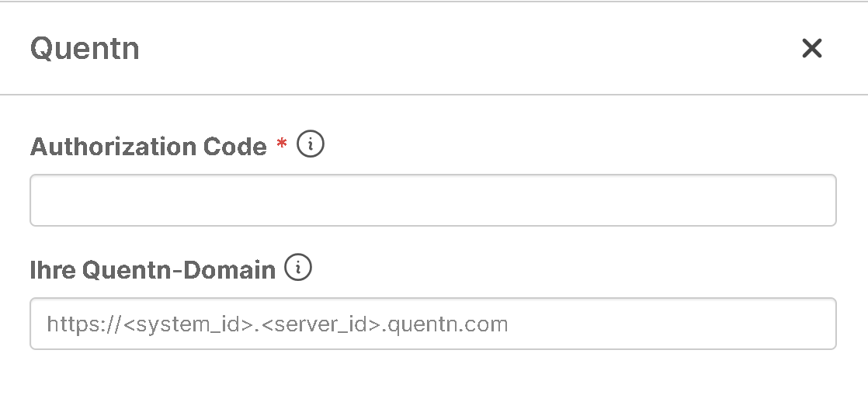Screen dimensions: 868x409
Task: Focus the Authorization Code input field
Action: (432, 200)
